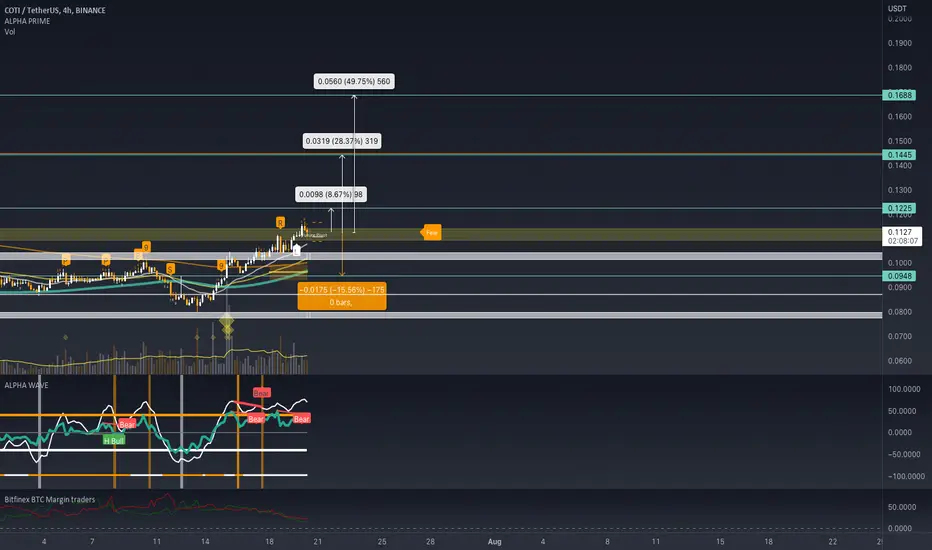Click the 25 date on time axis
This screenshot has width=932, height=550.
tap(382, 542)
